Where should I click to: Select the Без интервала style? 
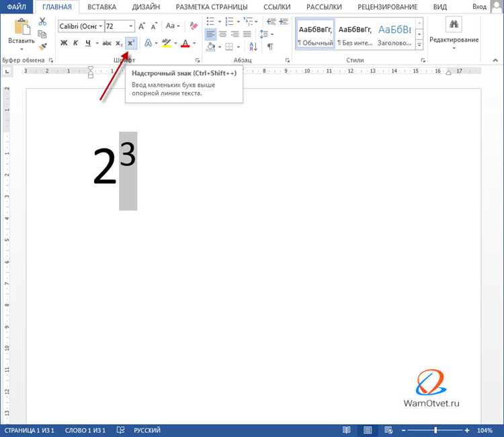[x=355, y=34]
